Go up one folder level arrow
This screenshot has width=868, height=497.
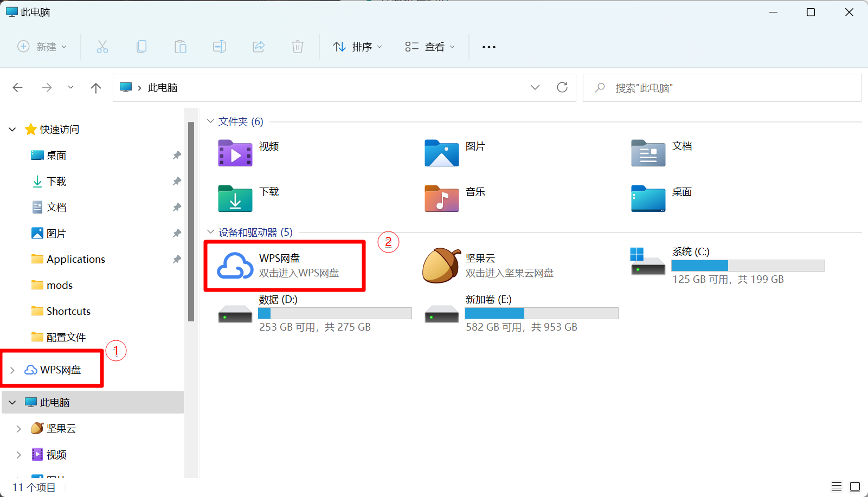[x=96, y=88]
